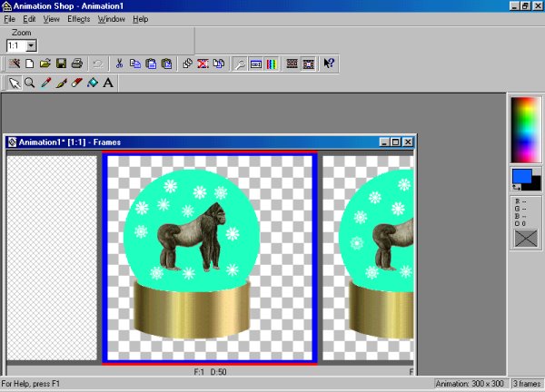Image resolution: width=545 pixels, height=392 pixels.
Task: Open the File menu
Action: pos(10,19)
